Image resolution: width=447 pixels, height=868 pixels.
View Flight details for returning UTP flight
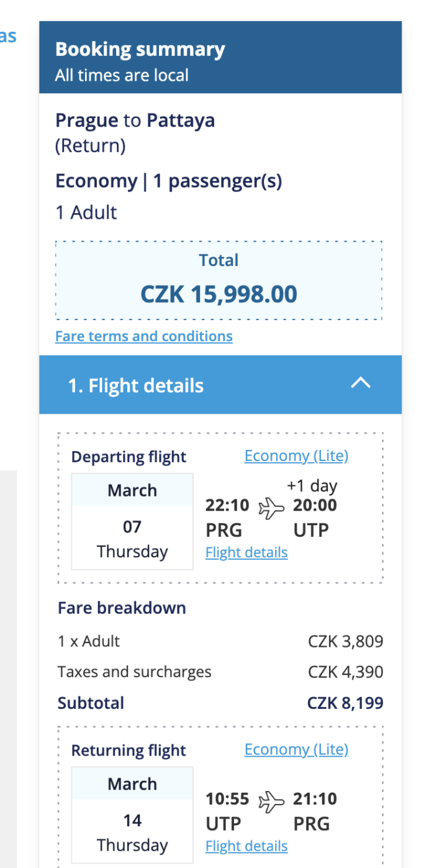click(246, 846)
